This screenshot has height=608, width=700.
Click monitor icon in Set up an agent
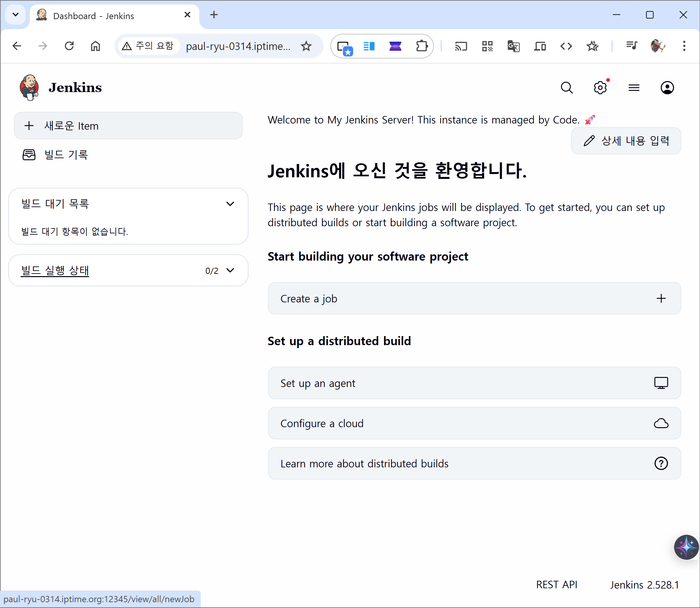pos(661,383)
